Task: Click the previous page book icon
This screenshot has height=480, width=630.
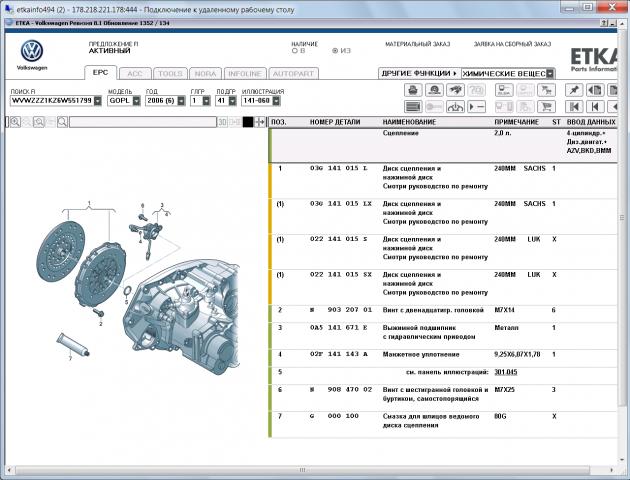Action: point(595,90)
